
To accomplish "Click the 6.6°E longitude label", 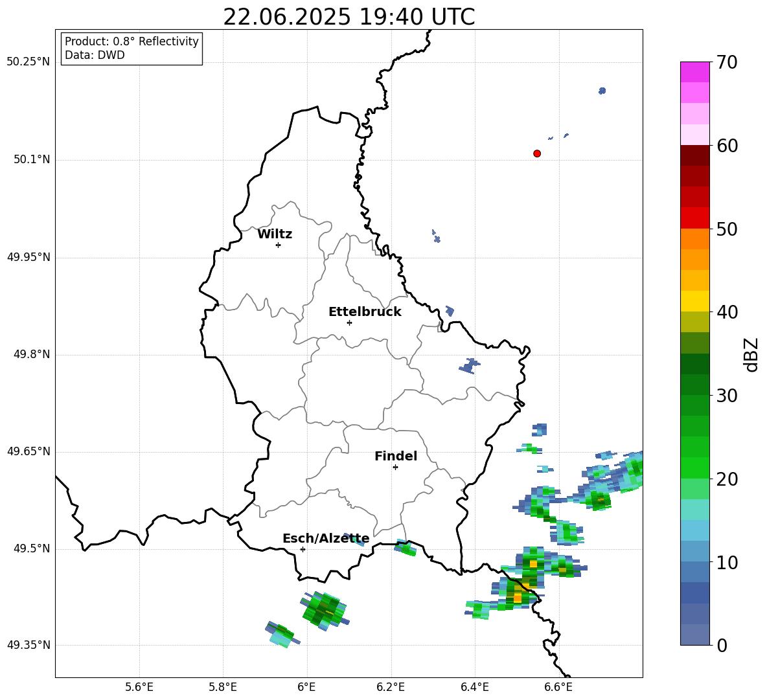I will click(558, 687).
